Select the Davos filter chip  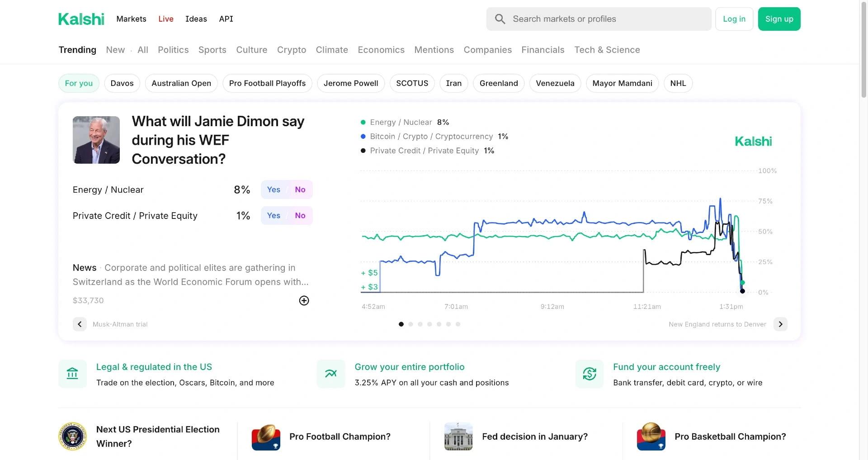(x=122, y=83)
